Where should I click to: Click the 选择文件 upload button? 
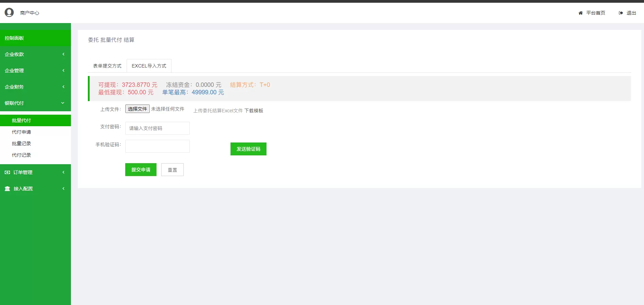point(137,109)
